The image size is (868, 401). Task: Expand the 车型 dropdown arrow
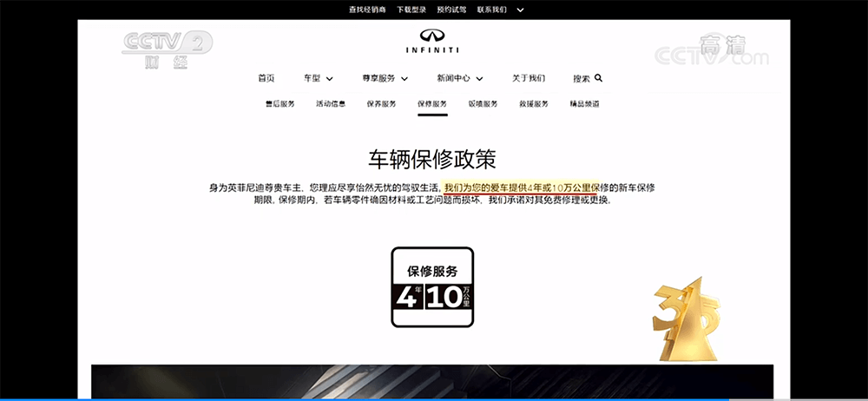click(x=329, y=79)
